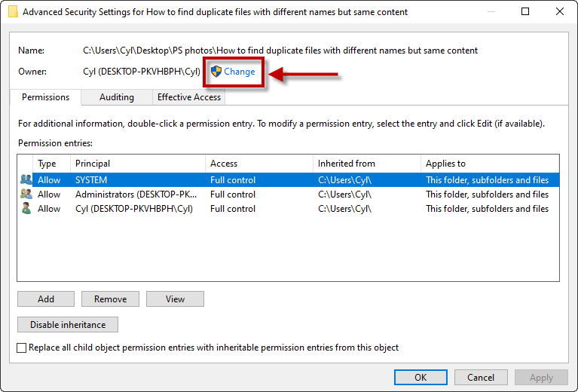Click the SYSTEM entry group icon

[26, 179]
